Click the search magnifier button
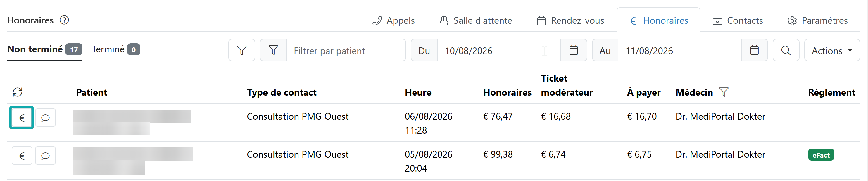Viewport: 868px width, 181px height. (x=786, y=51)
